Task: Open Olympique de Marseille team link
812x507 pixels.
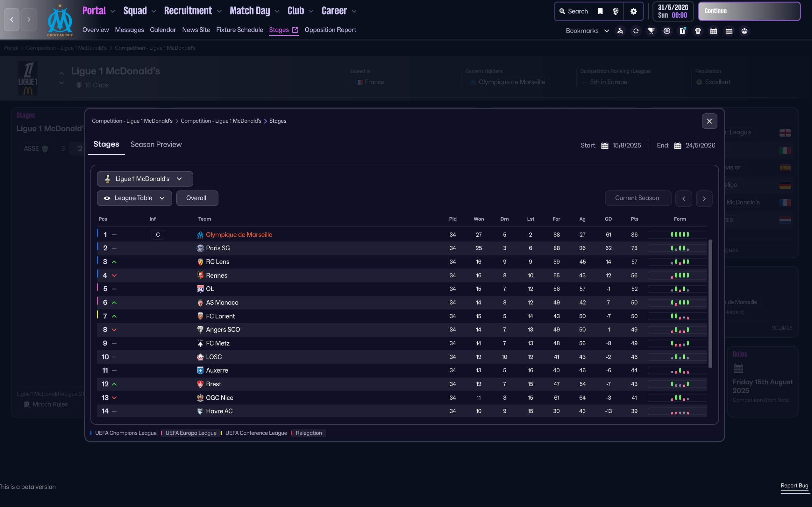Action: 239,235
